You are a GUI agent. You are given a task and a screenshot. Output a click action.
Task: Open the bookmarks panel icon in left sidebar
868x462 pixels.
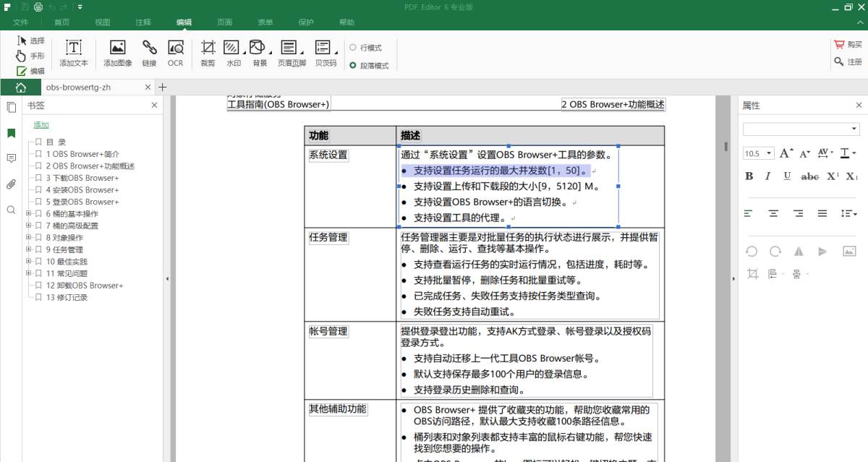click(10, 133)
